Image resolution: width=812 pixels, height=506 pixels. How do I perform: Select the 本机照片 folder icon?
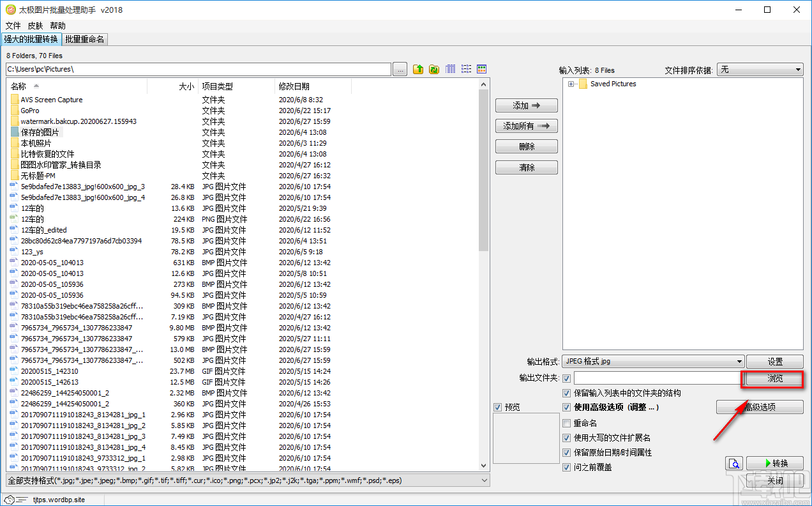(15, 143)
